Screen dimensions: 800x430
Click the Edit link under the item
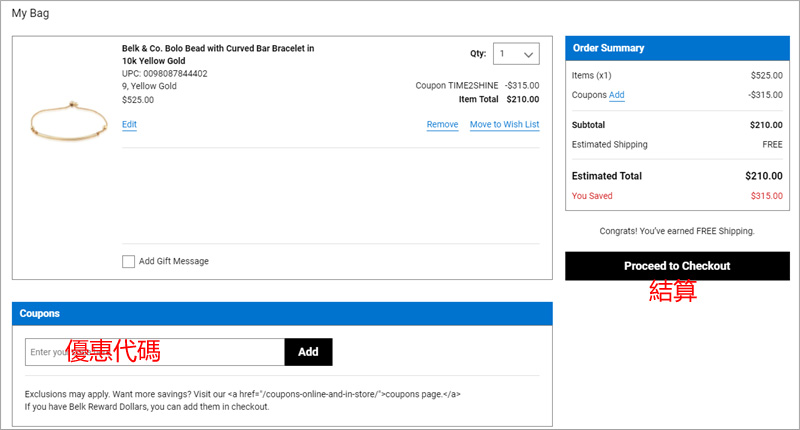click(129, 125)
